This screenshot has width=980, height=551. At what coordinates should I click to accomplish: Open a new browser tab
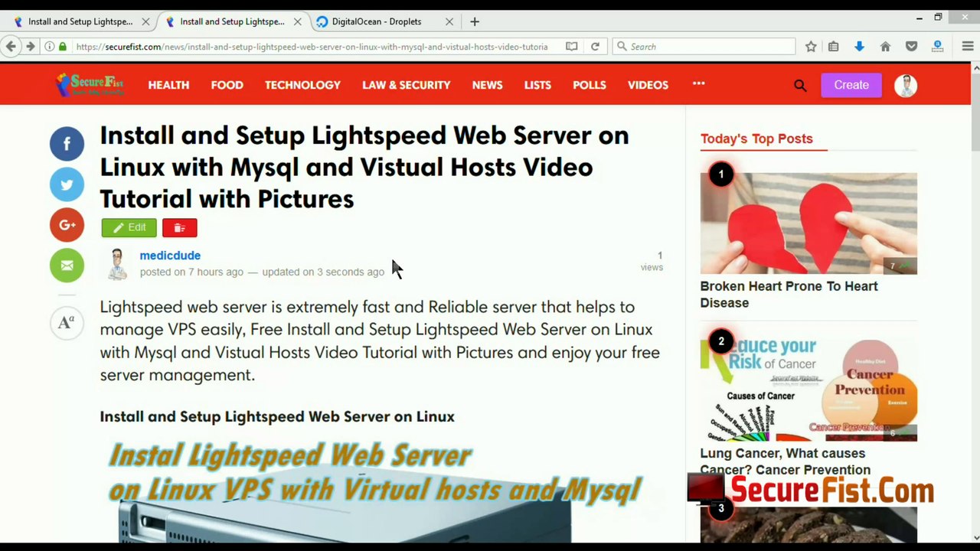pyautogui.click(x=475, y=21)
